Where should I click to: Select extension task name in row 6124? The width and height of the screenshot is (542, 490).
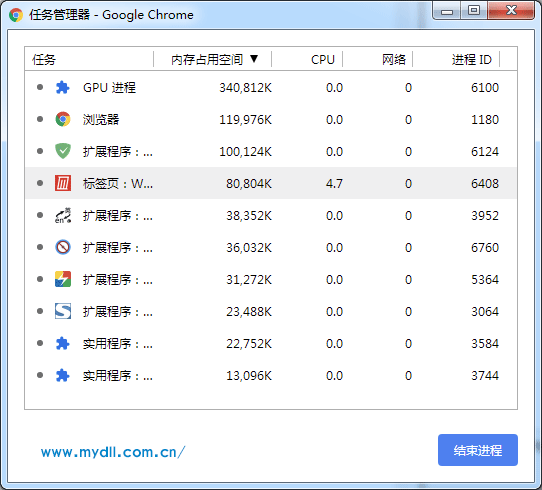coord(118,152)
